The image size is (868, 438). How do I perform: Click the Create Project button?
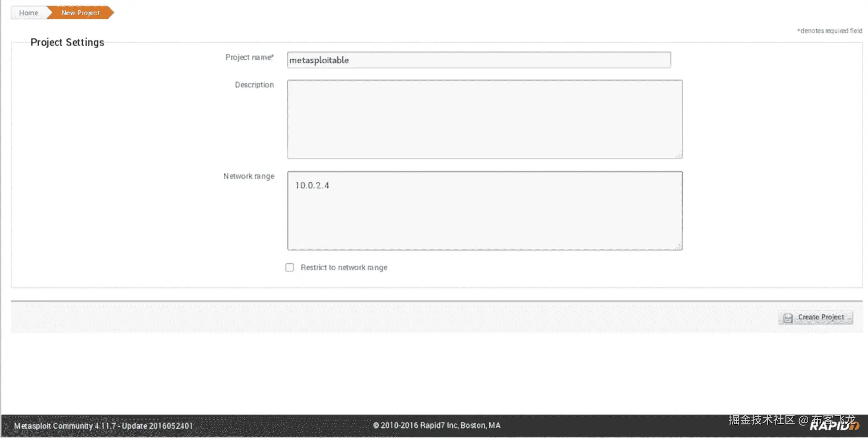815,317
